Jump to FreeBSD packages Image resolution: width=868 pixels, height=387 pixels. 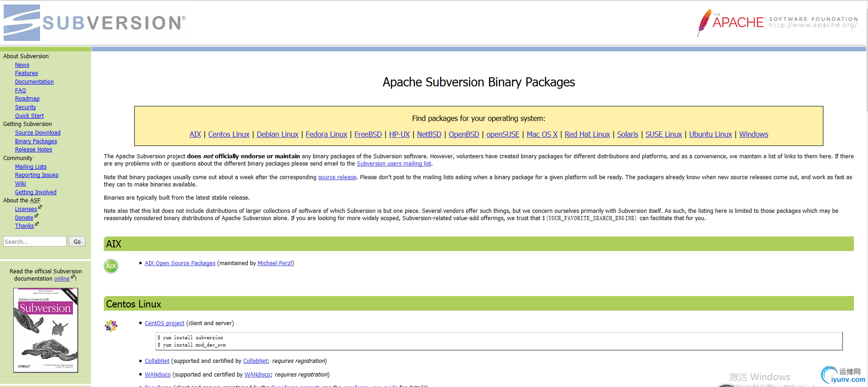click(x=368, y=135)
